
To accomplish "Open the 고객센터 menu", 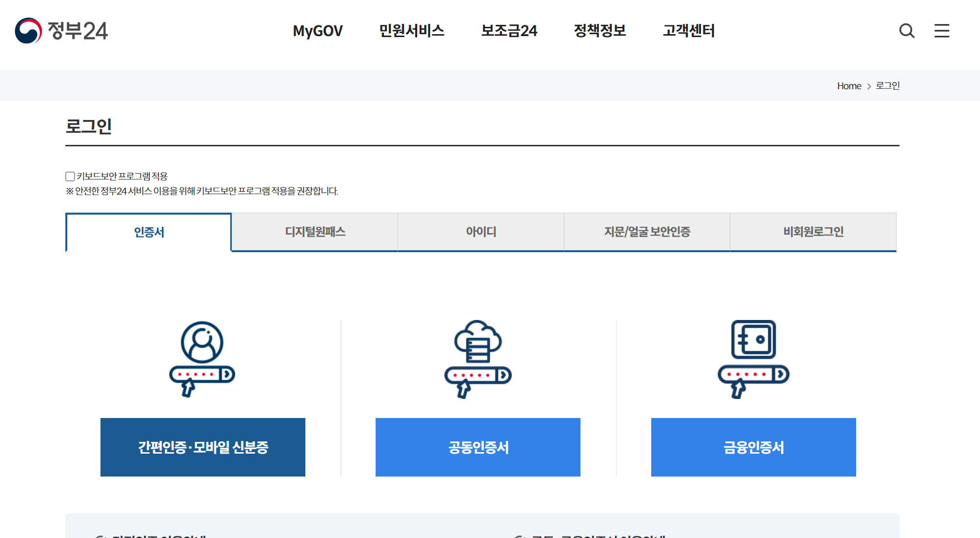I will (x=688, y=31).
